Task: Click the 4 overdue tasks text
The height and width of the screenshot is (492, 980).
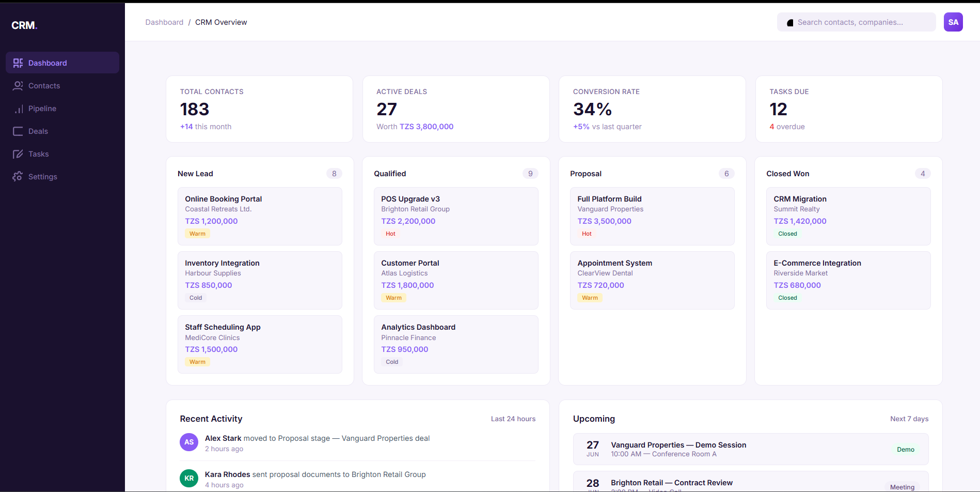Action: click(x=787, y=127)
